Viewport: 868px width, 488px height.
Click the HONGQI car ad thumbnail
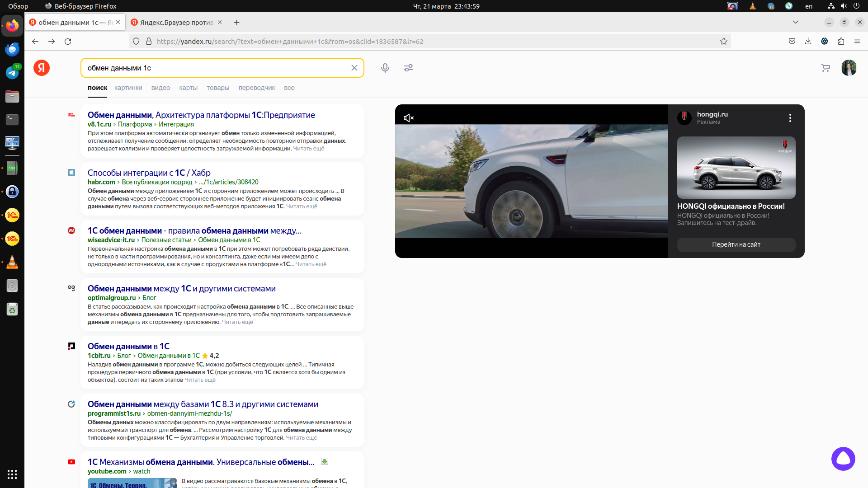click(736, 168)
